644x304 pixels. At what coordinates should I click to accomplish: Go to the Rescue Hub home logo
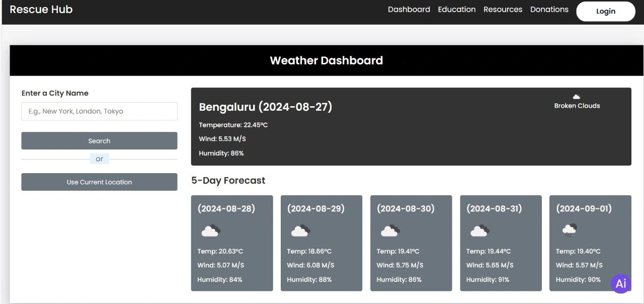(x=41, y=10)
